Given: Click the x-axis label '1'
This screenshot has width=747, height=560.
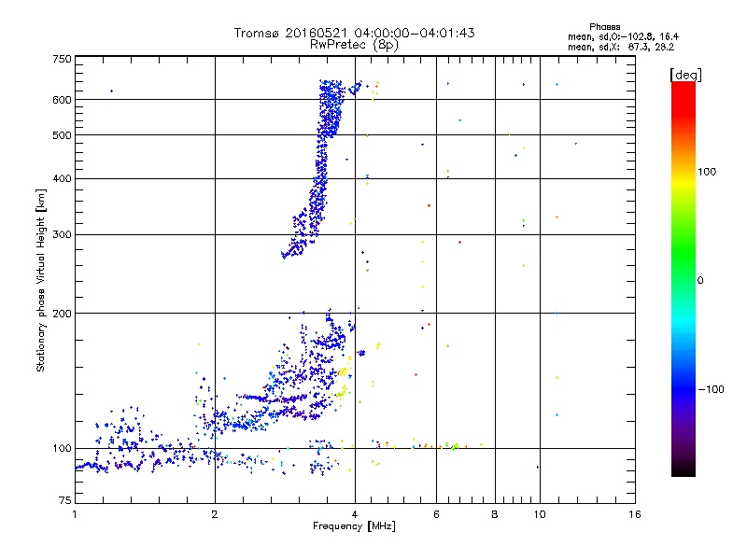Looking at the screenshot, I should (x=75, y=514).
